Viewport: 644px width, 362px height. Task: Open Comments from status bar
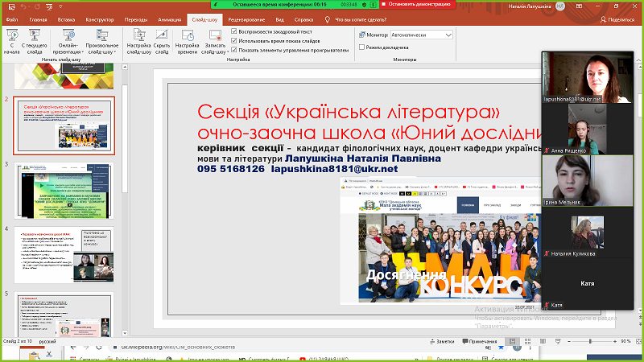point(479,341)
